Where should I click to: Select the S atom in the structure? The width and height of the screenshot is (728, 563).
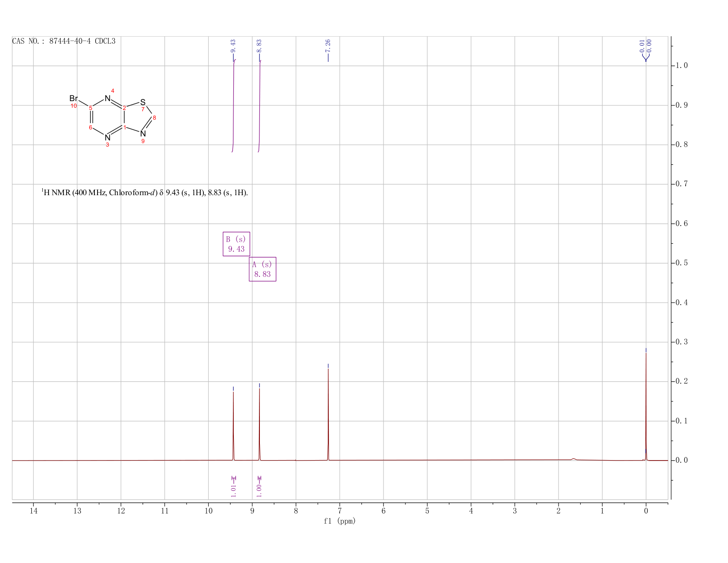[x=143, y=102]
